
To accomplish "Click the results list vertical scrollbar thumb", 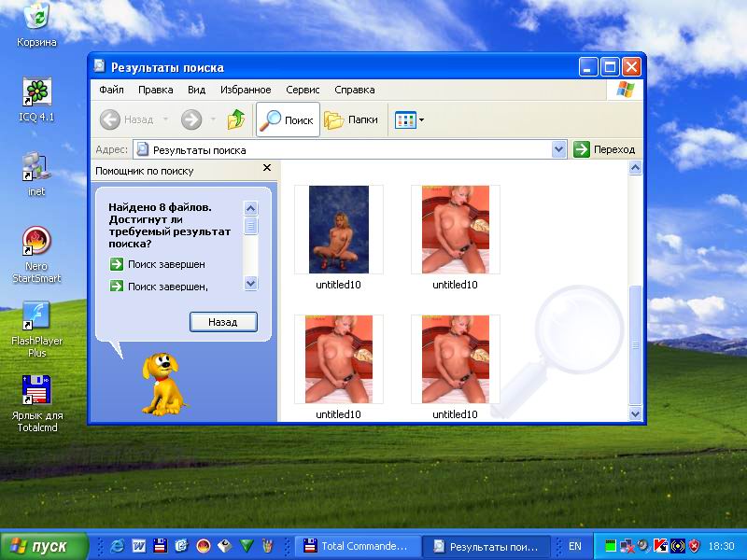I will pyautogui.click(x=635, y=345).
